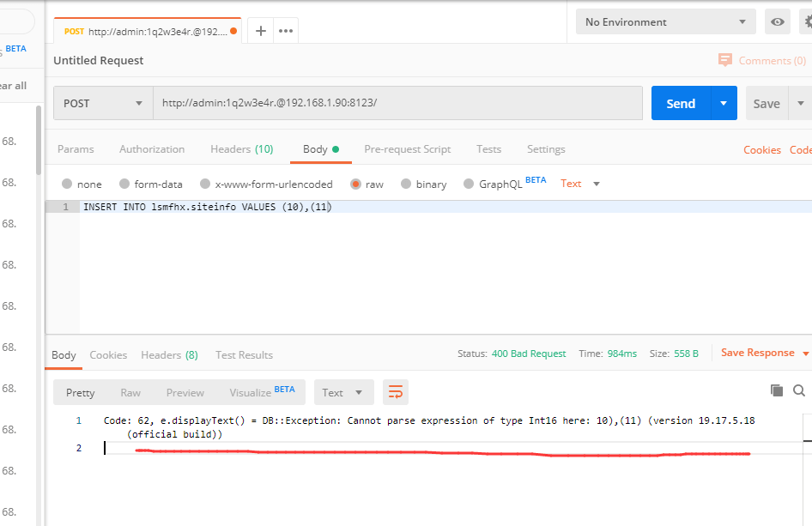
Task: Toggle the wrap lines icon in response
Action: pyautogui.click(x=396, y=392)
